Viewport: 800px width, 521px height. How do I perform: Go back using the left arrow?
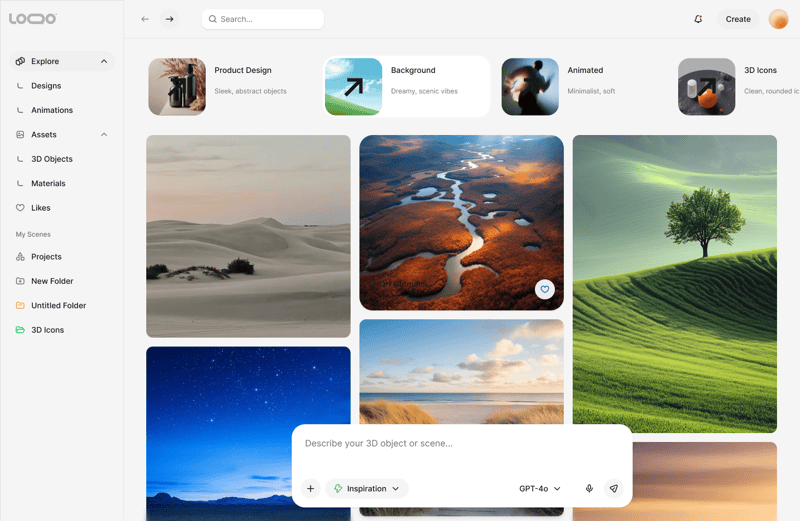coord(145,19)
